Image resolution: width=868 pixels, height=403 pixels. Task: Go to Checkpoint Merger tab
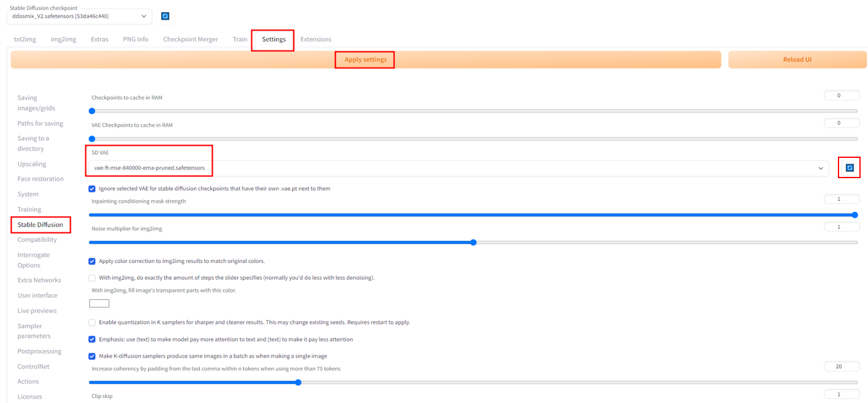tap(190, 39)
